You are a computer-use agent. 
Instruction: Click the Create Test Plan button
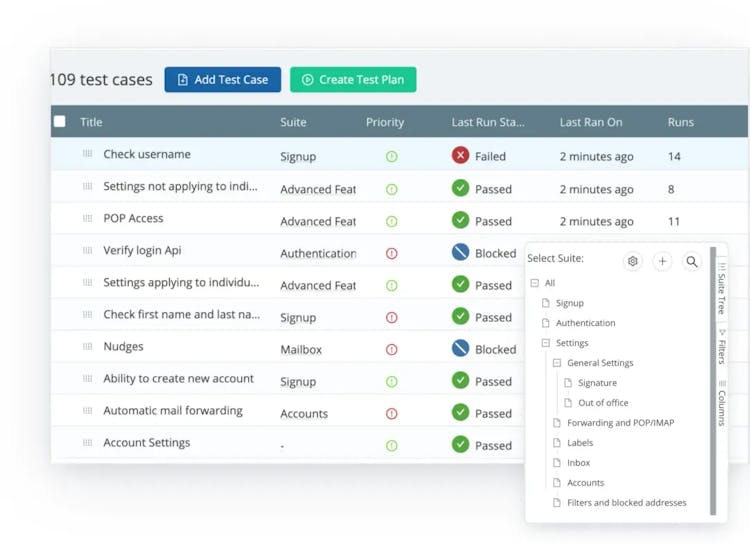353,80
